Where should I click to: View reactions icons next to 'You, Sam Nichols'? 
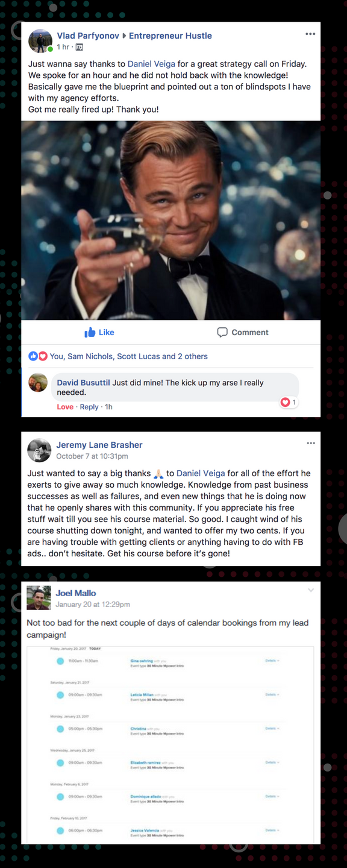(x=38, y=356)
